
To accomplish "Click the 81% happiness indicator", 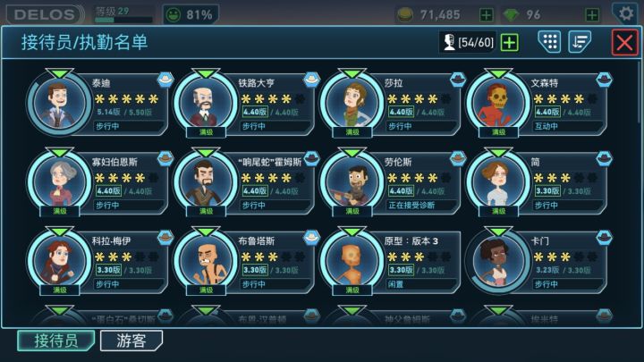I will click(191, 15).
